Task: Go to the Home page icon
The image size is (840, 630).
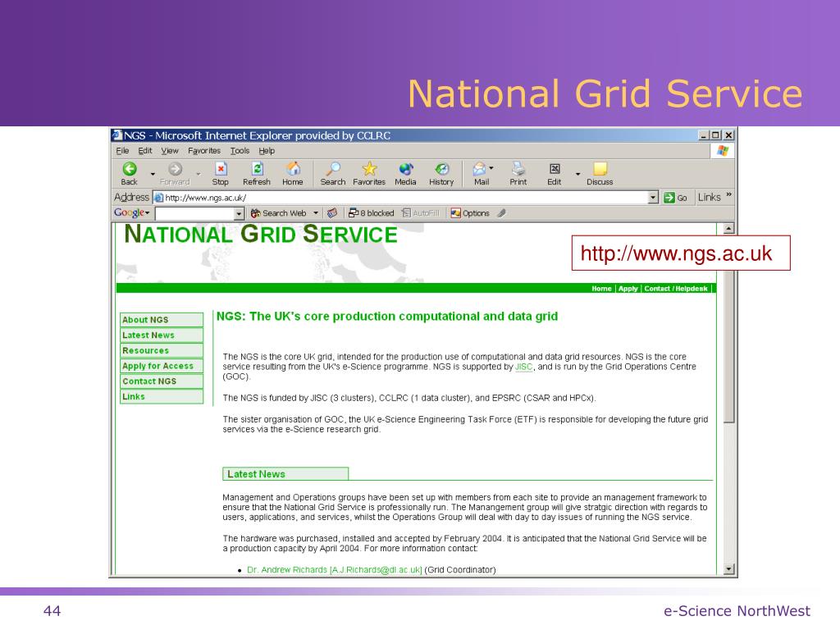Action: [293, 169]
